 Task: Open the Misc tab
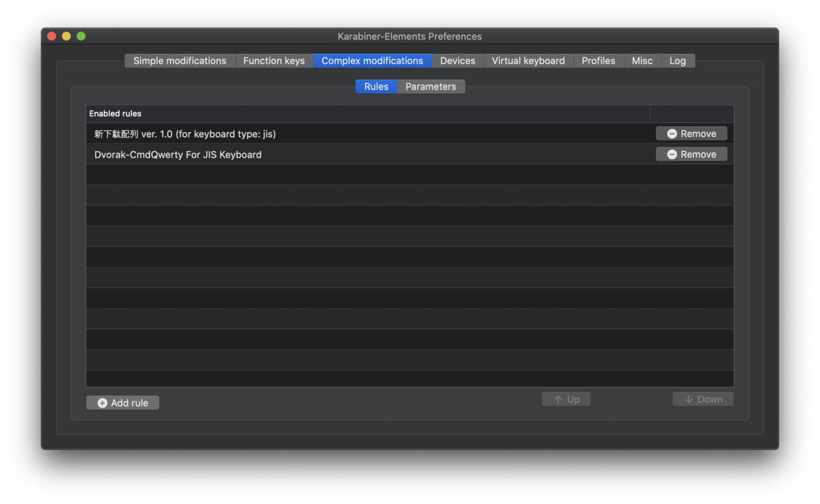pos(642,61)
